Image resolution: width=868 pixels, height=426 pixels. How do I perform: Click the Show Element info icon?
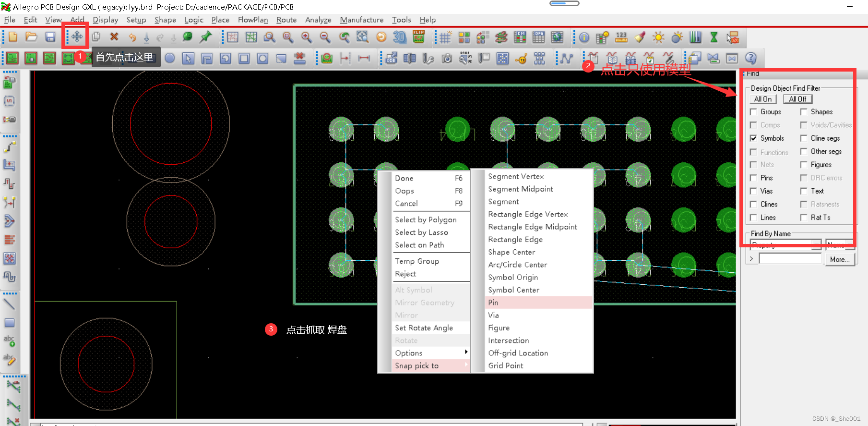[x=584, y=37]
